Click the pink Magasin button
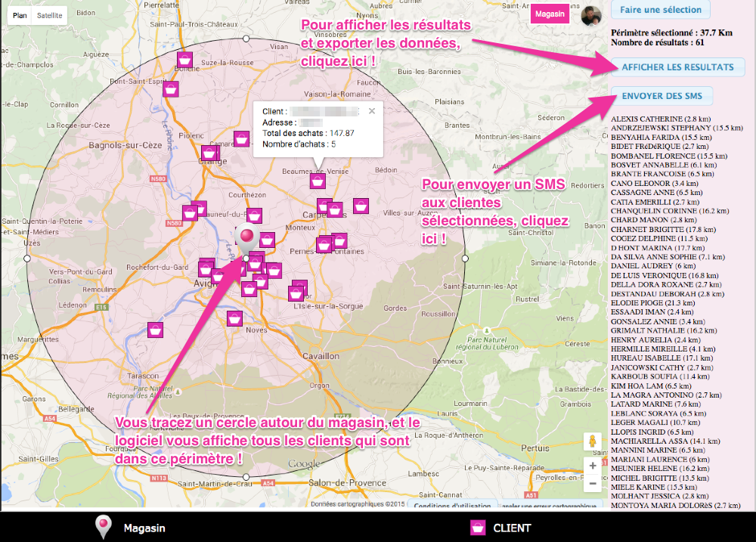This screenshot has width=756, height=542. [x=550, y=14]
